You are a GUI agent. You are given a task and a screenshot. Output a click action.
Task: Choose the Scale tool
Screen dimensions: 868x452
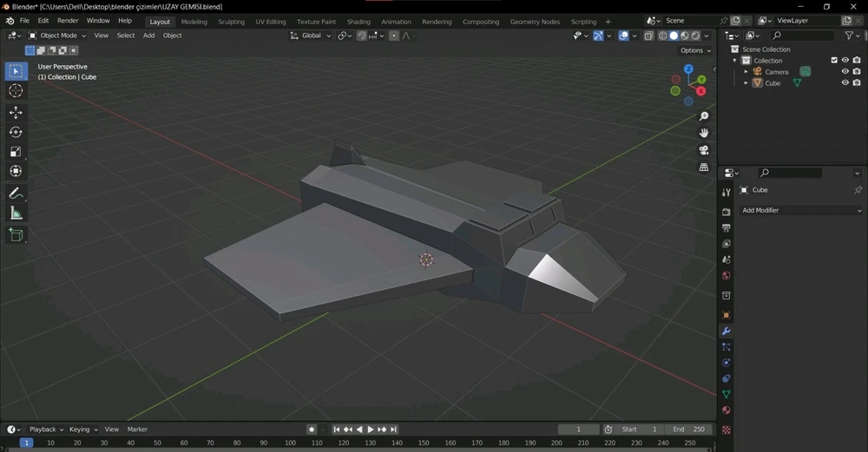(x=16, y=152)
